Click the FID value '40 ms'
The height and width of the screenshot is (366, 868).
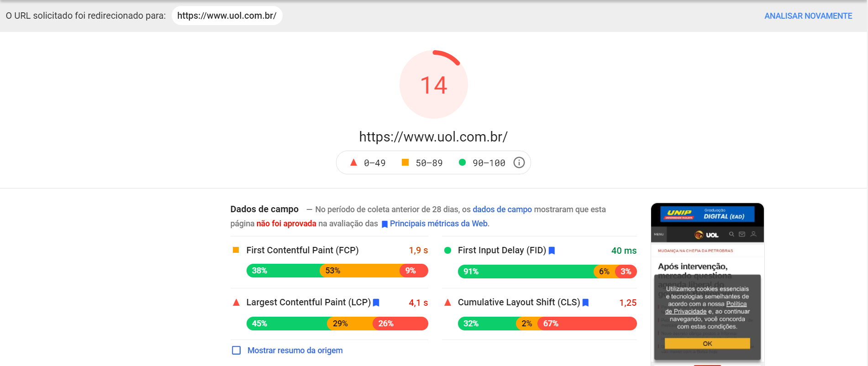point(624,251)
